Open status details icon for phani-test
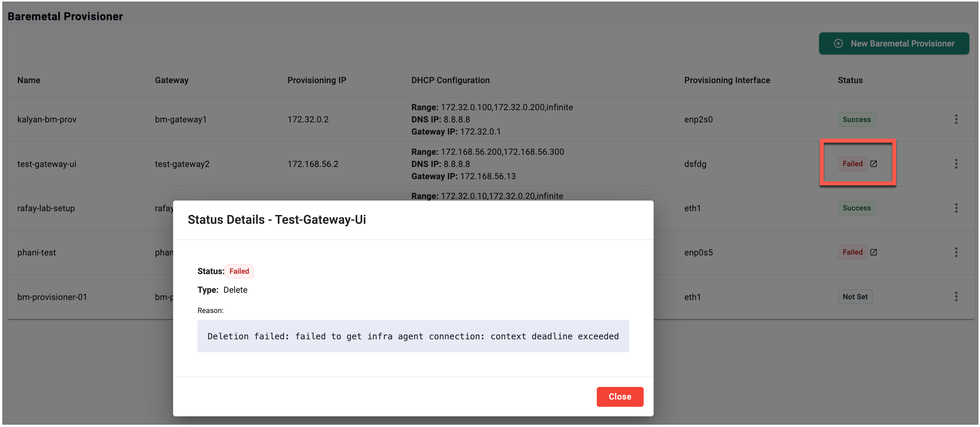Screen dimensions: 980x427 874,252
